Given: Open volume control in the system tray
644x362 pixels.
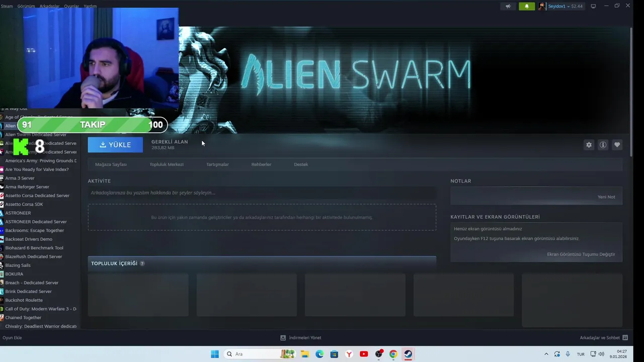Looking at the screenshot, I should coord(601,354).
